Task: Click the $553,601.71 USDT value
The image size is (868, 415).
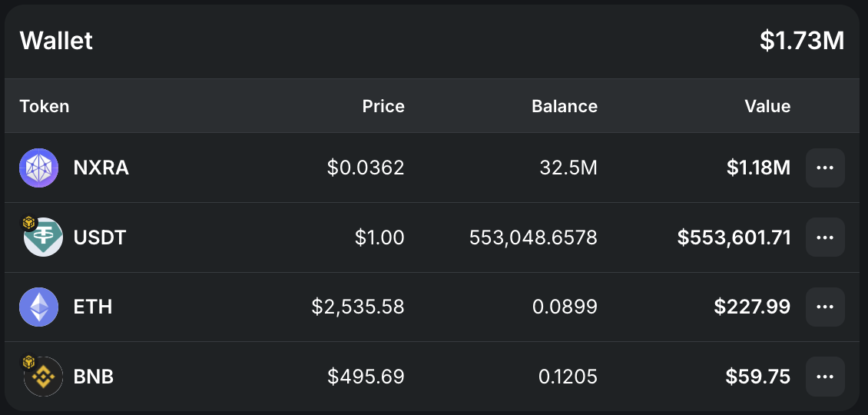Action: (x=734, y=237)
